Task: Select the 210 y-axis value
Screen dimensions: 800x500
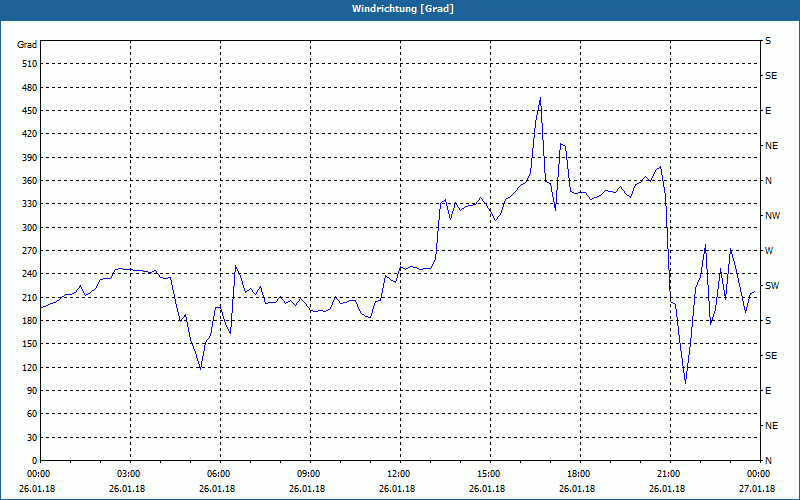Action: pos(30,297)
